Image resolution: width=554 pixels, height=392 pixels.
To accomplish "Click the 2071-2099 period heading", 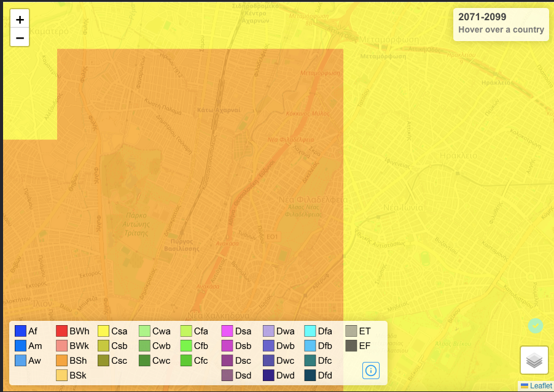I will pyautogui.click(x=482, y=17).
